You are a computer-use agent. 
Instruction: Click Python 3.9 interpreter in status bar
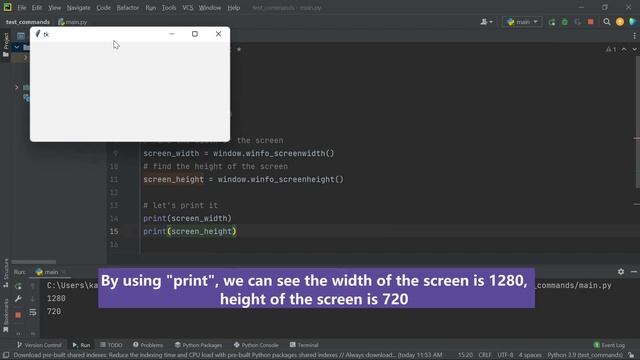click(585, 355)
